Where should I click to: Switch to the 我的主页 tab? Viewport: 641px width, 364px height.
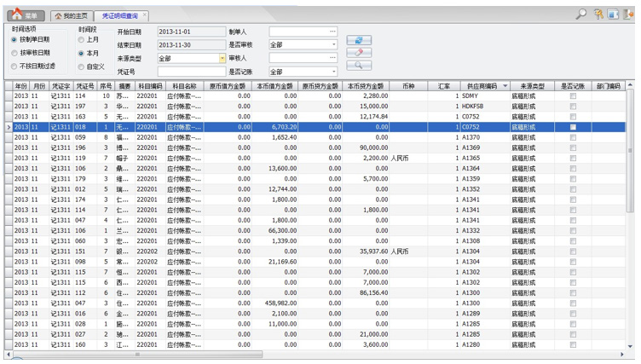pos(72,15)
